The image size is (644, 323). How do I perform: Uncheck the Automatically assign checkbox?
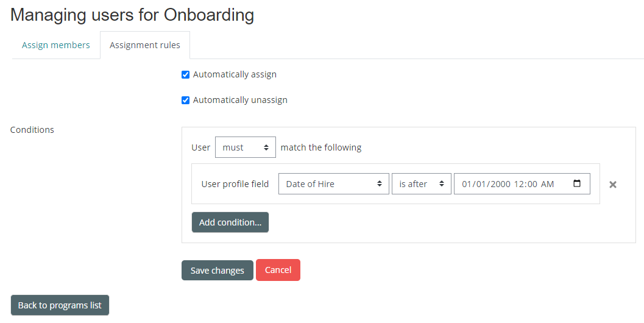[186, 75]
